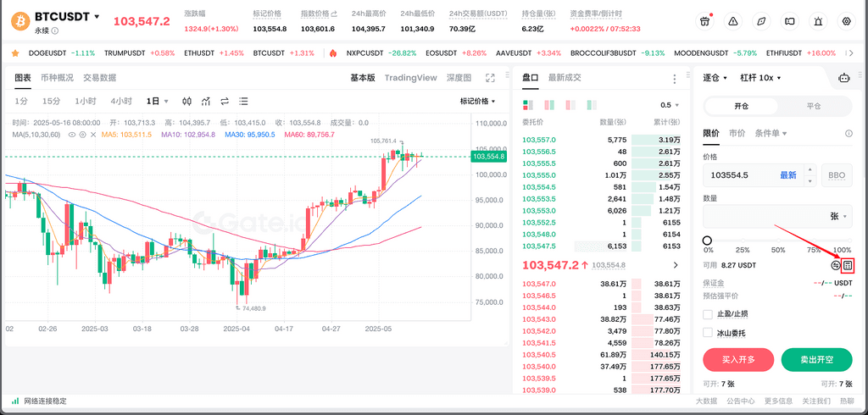This screenshot has width=868, height=415.
Task: Open the settings gear icon in header
Action: [x=845, y=21]
